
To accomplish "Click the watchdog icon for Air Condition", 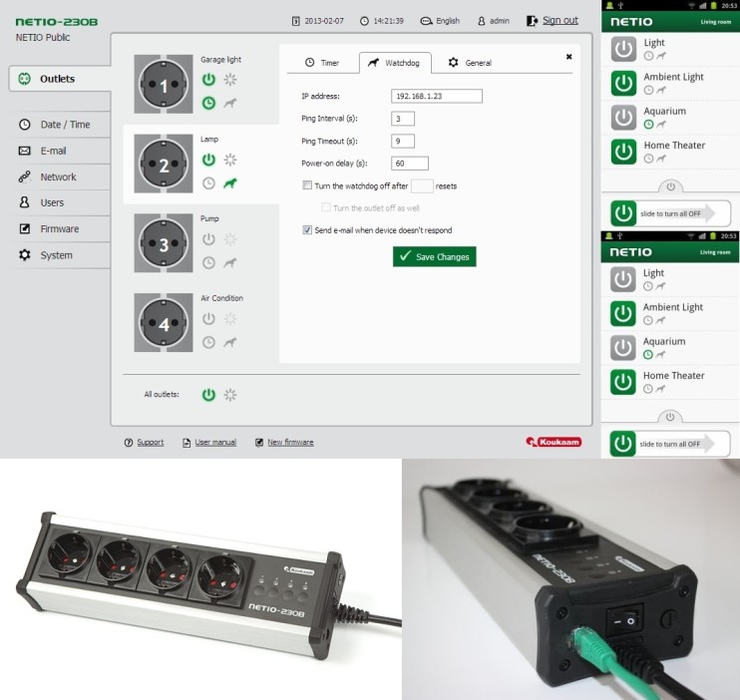I will pos(230,342).
